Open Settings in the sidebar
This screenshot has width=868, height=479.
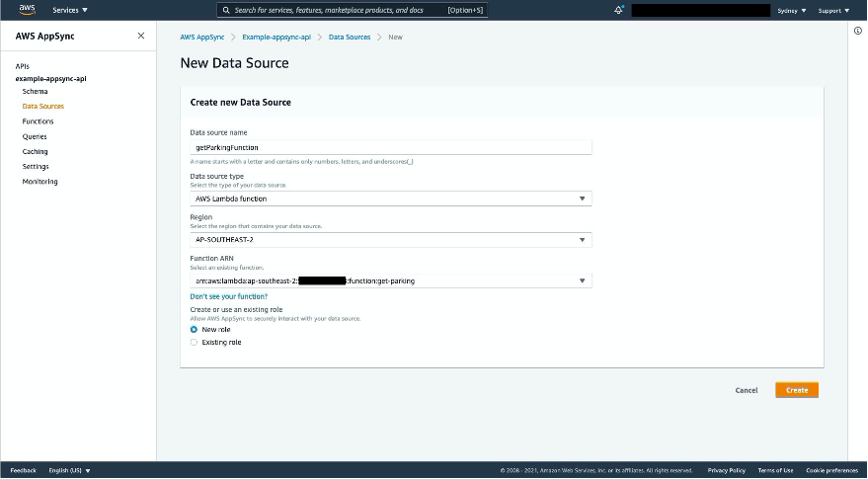(x=36, y=167)
